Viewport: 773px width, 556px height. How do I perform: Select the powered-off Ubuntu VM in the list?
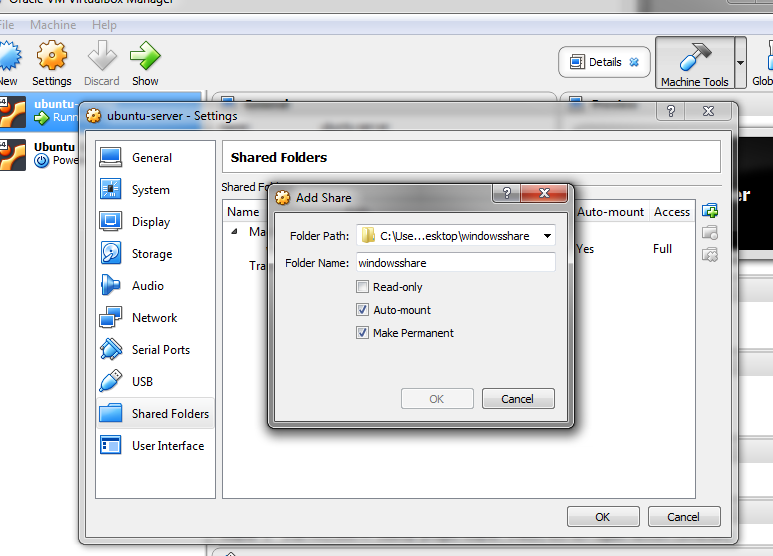[39, 154]
